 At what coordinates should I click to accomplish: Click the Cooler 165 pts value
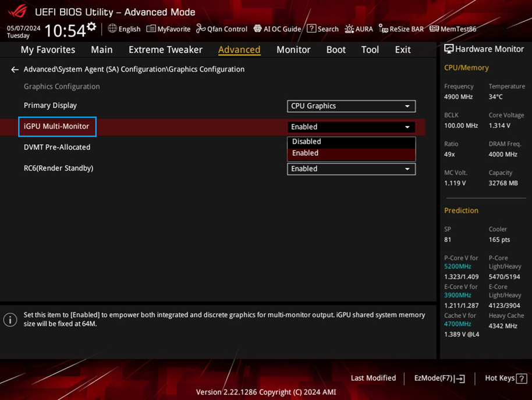point(499,240)
